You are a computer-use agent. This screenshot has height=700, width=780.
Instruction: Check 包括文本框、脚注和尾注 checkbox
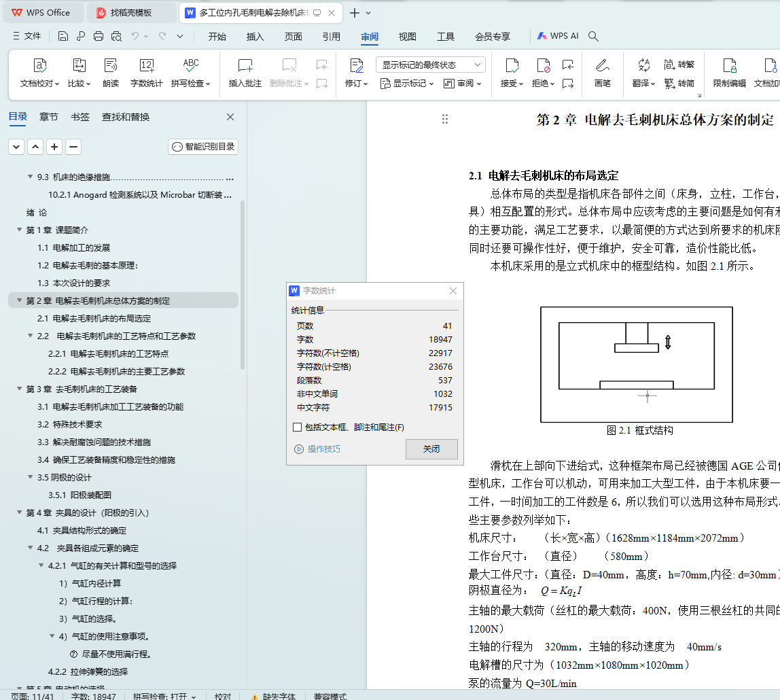pos(298,427)
